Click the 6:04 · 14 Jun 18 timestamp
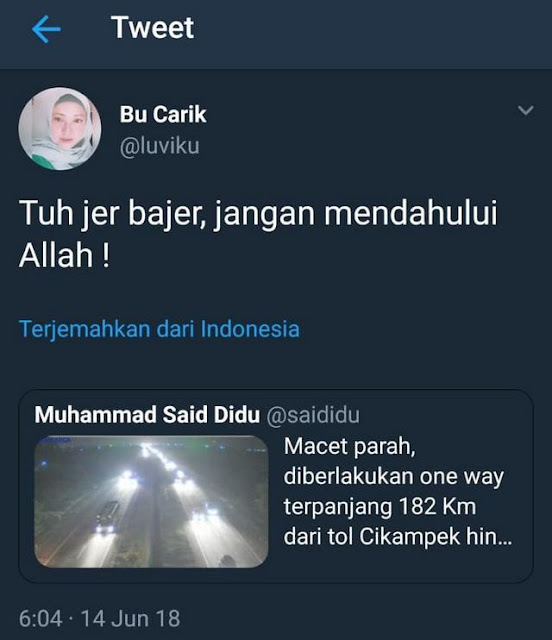The height and width of the screenshot is (640, 552). (x=99, y=618)
